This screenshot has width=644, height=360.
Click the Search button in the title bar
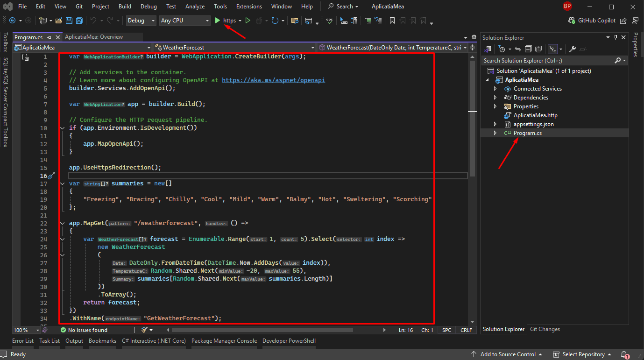[x=343, y=7]
